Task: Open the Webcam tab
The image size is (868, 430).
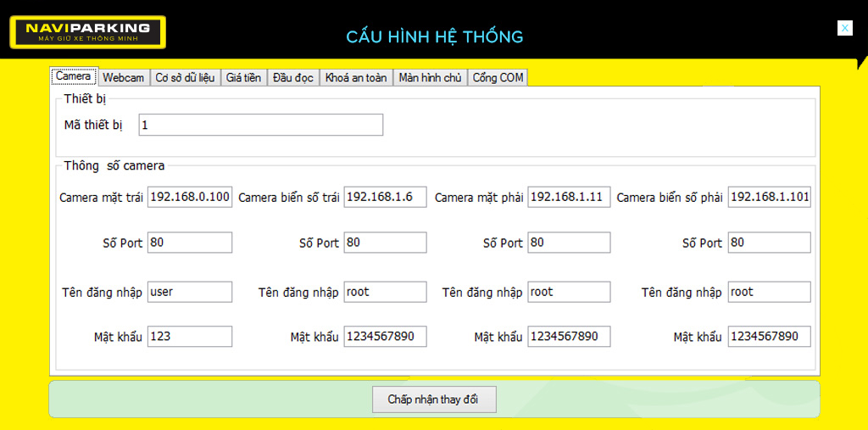Action: coord(124,77)
